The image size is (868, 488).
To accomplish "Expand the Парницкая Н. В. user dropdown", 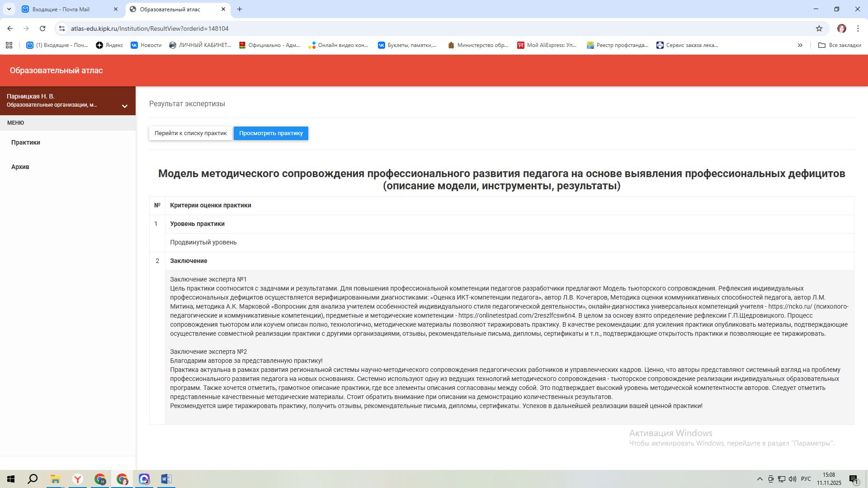I will pyautogui.click(x=124, y=106).
